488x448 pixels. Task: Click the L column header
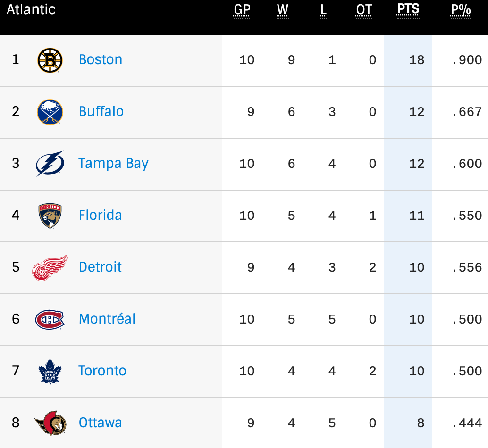tap(323, 10)
